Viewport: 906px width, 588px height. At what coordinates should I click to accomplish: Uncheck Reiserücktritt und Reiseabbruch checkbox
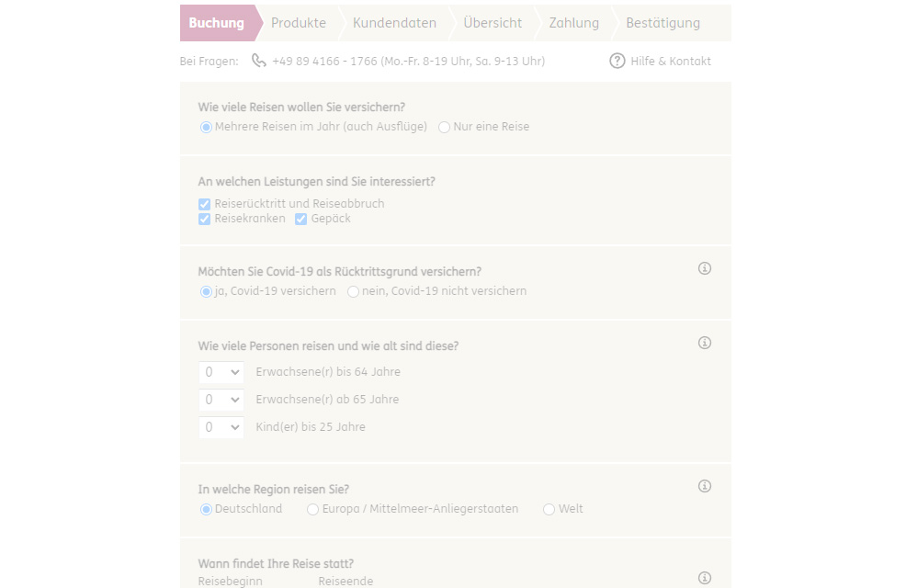coord(205,204)
